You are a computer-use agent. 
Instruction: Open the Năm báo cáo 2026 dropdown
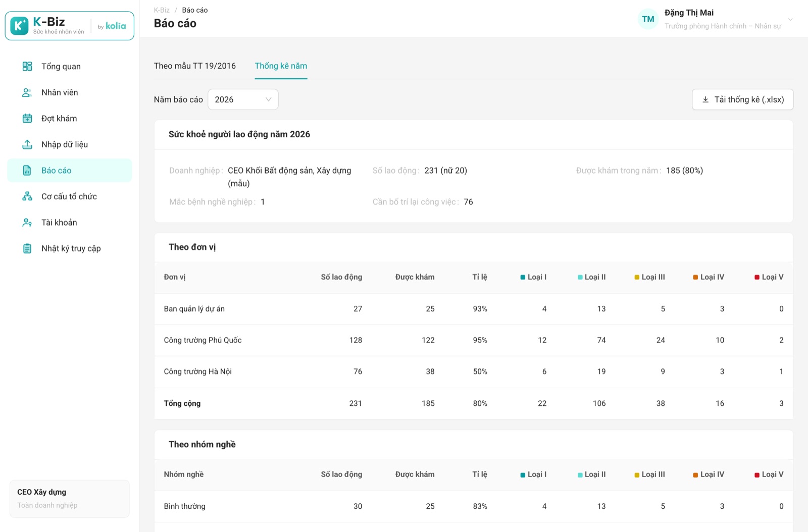(x=243, y=99)
